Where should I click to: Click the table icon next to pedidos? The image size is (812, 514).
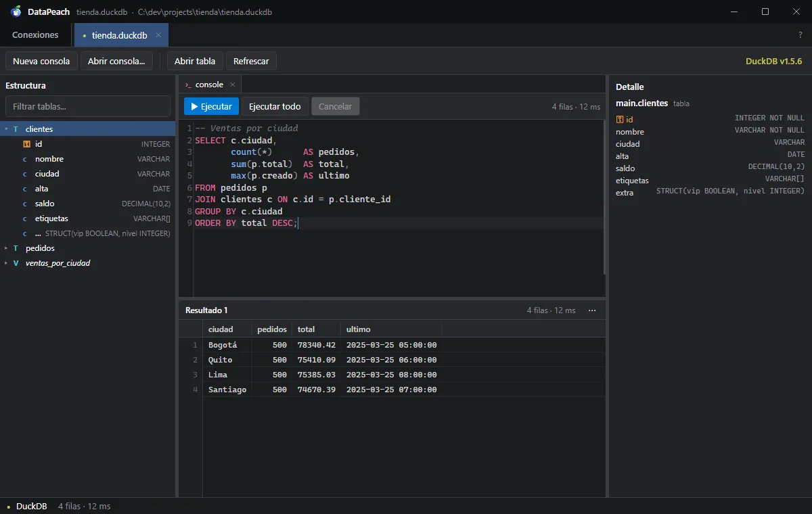coord(16,248)
